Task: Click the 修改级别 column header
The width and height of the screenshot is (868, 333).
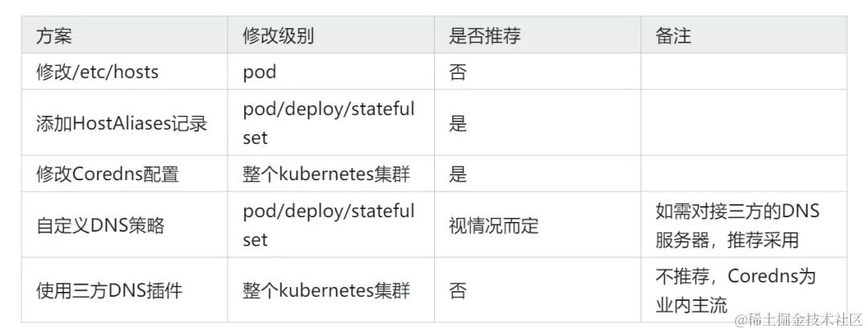Action: [330, 35]
